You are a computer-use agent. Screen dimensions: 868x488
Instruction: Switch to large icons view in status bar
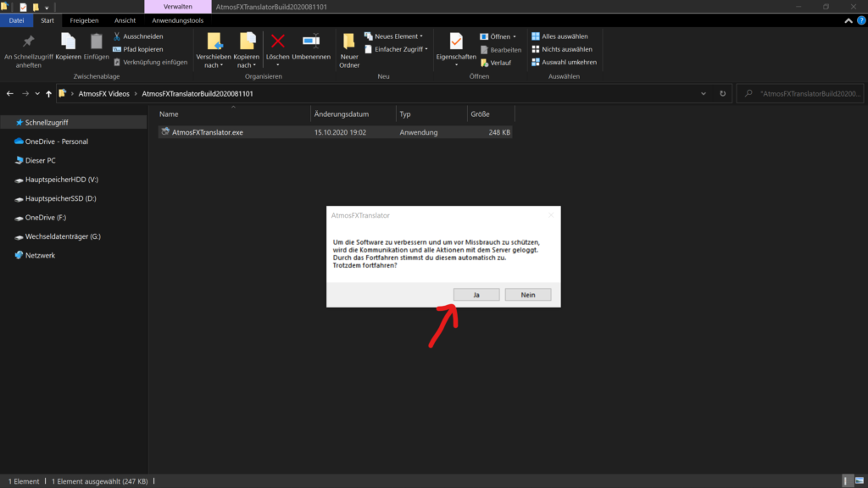tap(860, 481)
